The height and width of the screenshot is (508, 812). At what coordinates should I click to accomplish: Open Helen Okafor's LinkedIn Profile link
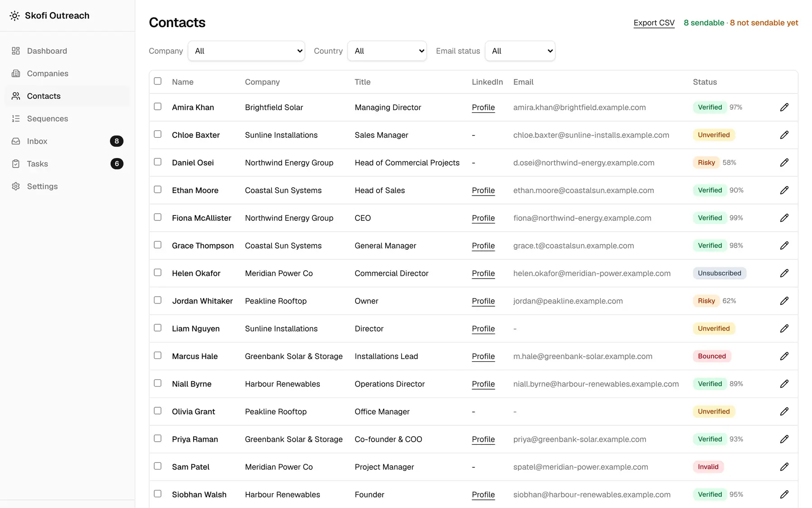coord(483,273)
